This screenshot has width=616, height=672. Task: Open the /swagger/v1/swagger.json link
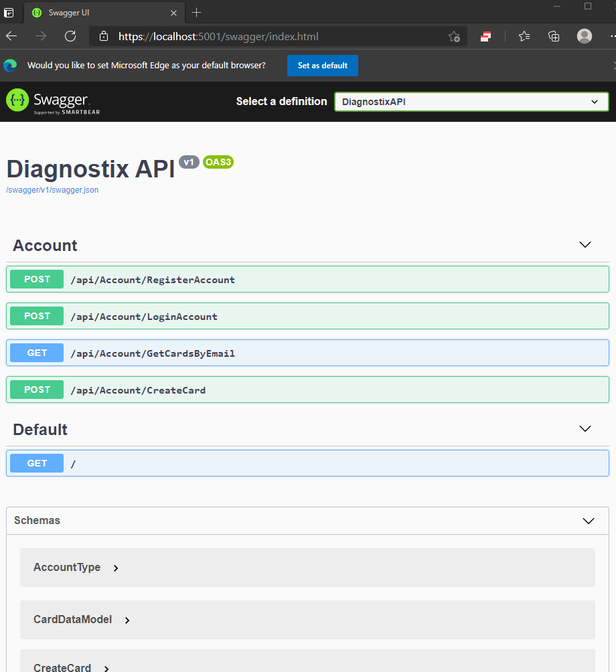(x=52, y=190)
